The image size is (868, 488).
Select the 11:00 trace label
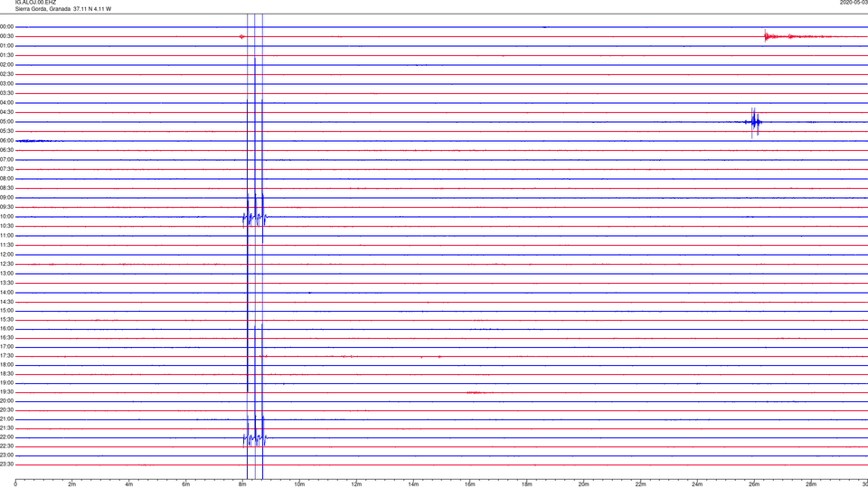click(x=6, y=235)
